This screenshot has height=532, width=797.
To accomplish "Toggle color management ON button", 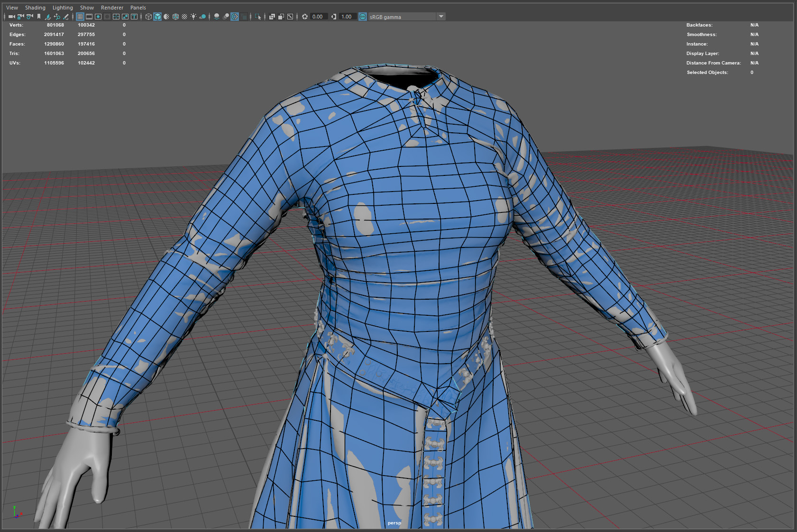I will [363, 17].
